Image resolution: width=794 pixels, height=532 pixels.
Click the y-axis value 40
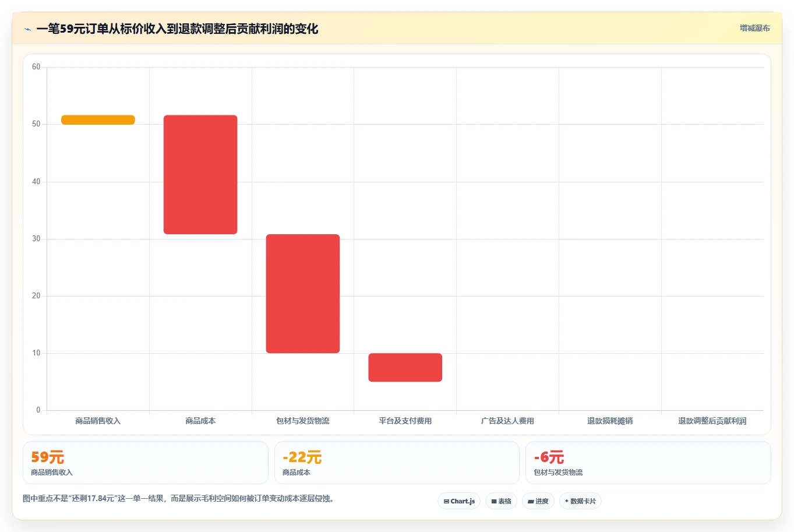pyautogui.click(x=36, y=182)
